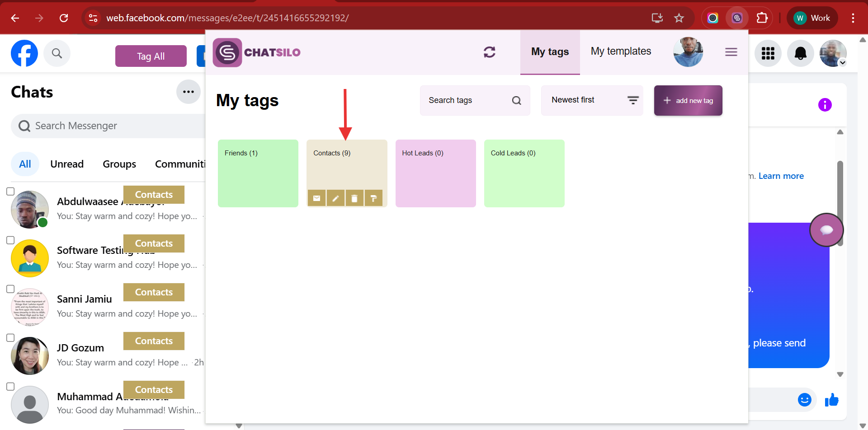Follow the Learn more link
The image size is (868, 430).
tap(781, 176)
